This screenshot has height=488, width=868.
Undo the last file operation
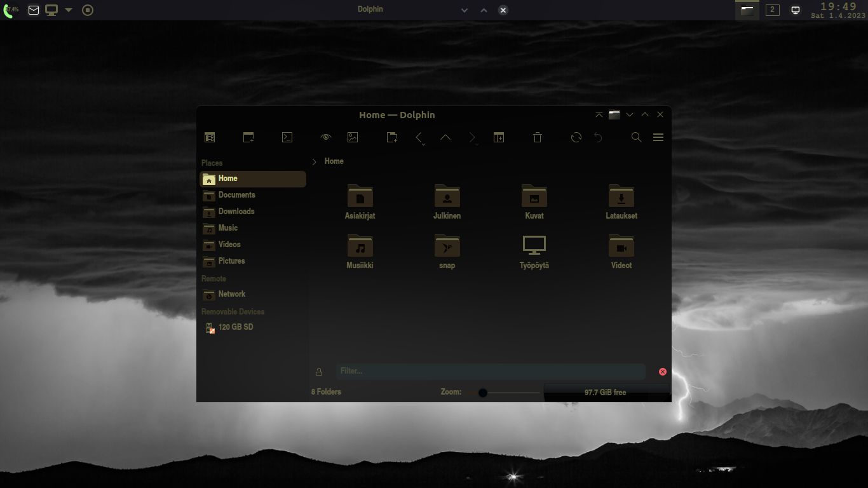598,137
